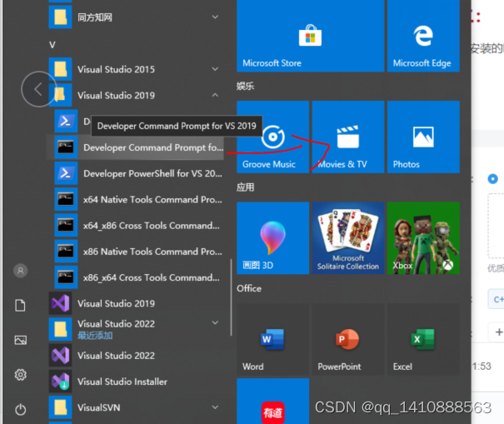Viewport: 504px width, 424px height.
Task: Click the x64_x86 Cross Tools Command icon
Action: pos(66,226)
